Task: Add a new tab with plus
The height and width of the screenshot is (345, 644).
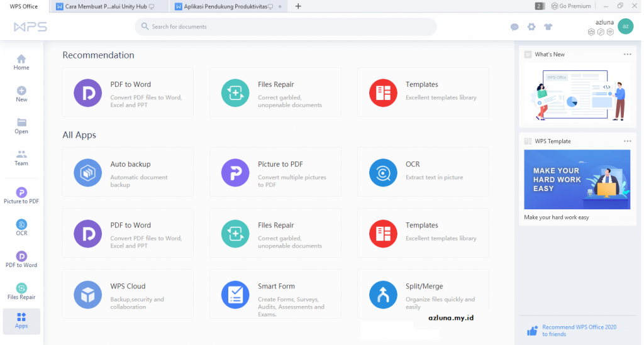Action: click(x=298, y=6)
